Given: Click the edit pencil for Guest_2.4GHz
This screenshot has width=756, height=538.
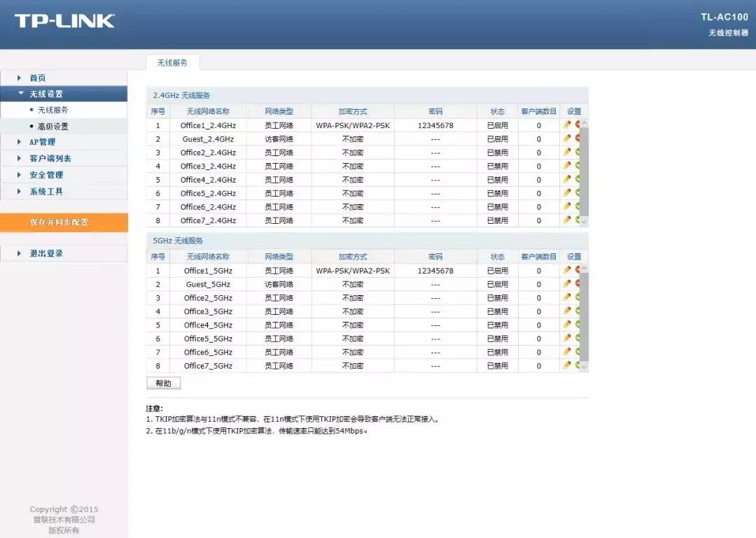Looking at the screenshot, I should click(x=568, y=139).
